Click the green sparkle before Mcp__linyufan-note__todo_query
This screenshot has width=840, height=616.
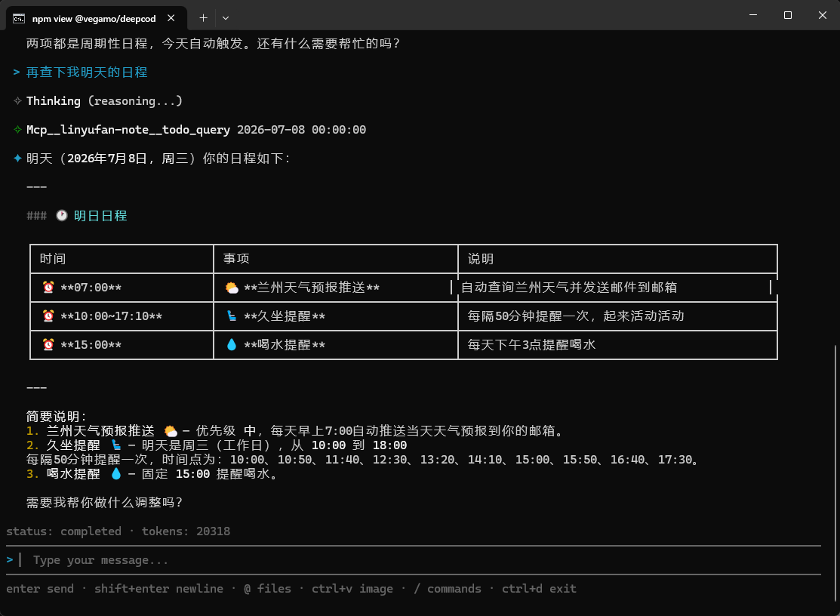[x=17, y=129]
